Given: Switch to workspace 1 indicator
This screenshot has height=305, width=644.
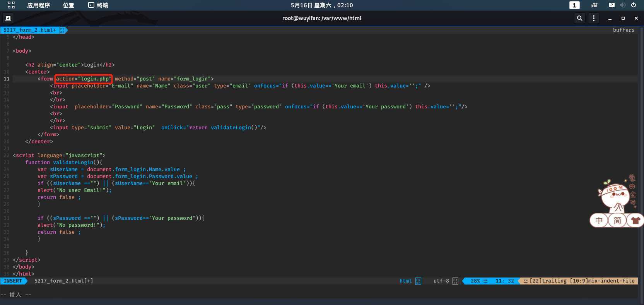Looking at the screenshot, I should click(x=574, y=5).
